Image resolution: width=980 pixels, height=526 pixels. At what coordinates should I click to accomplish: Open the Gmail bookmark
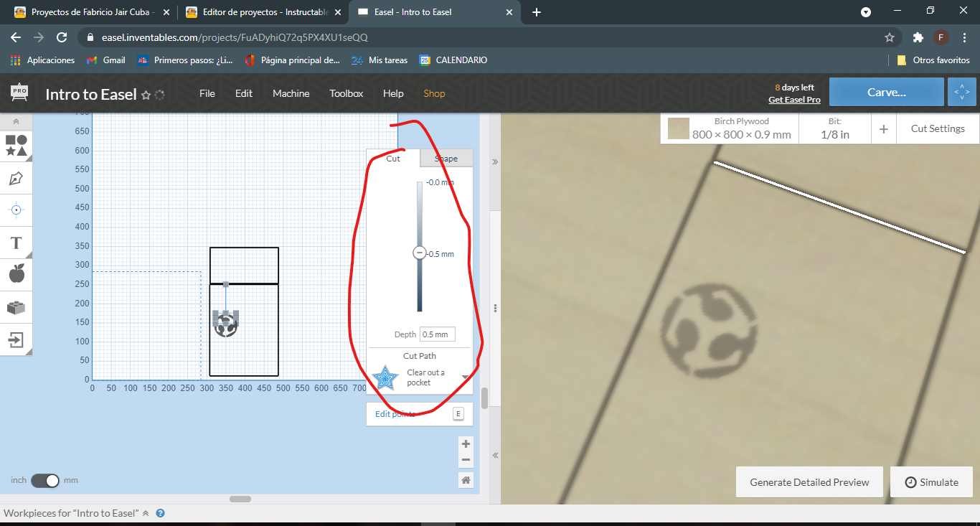click(105, 60)
